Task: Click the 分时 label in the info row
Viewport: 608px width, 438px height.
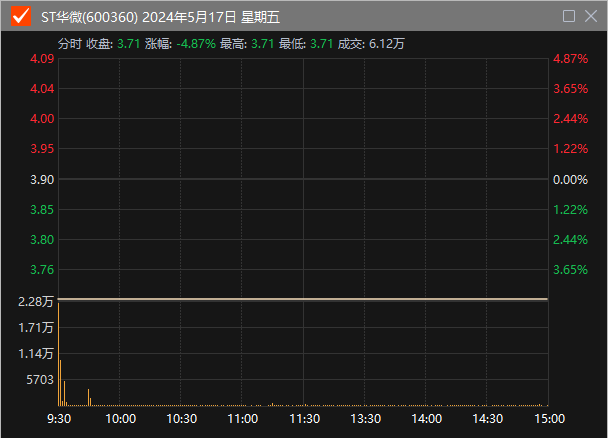Action: (70, 44)
